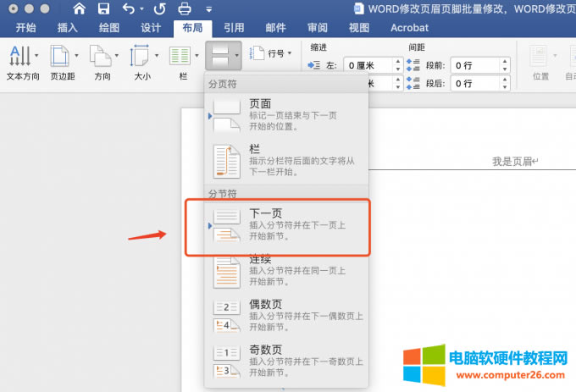The height and width of the screenshot is (392, 576).
Task: Select Next Page (下一页) section break
Action: 287,225
